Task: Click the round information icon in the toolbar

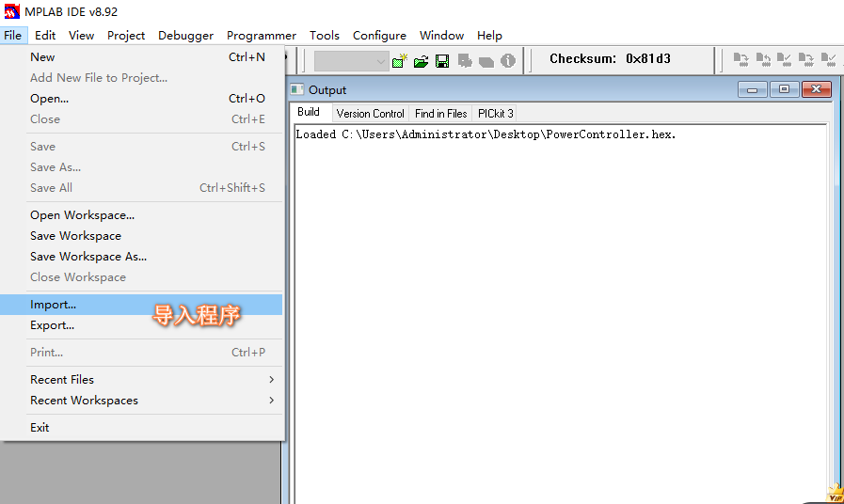Action: point(507,61)
